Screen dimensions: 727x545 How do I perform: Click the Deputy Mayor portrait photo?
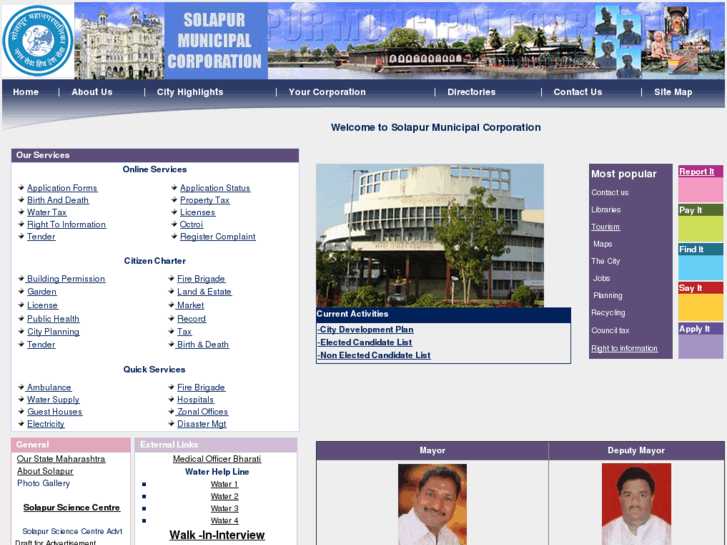coord(636,504)
